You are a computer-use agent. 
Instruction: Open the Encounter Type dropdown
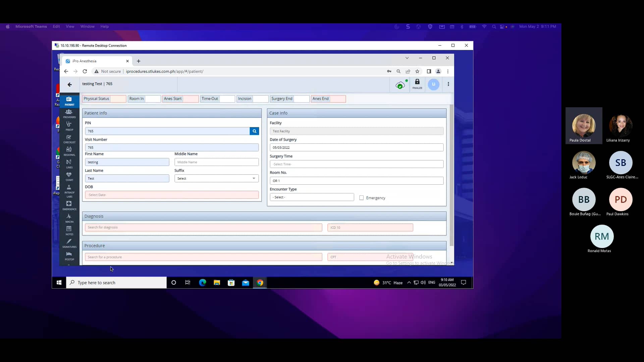pos(312,197)
